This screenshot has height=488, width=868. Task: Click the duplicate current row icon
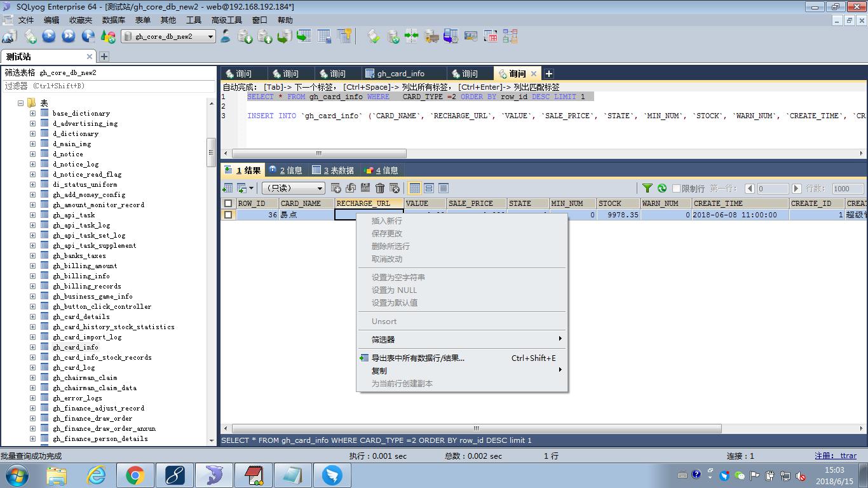(351, 188)
